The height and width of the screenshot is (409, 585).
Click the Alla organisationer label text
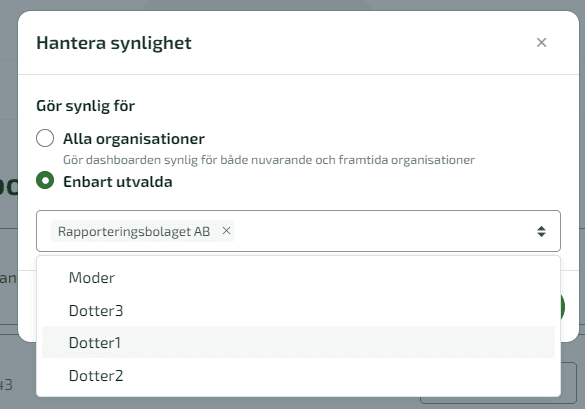coord(134,139)
